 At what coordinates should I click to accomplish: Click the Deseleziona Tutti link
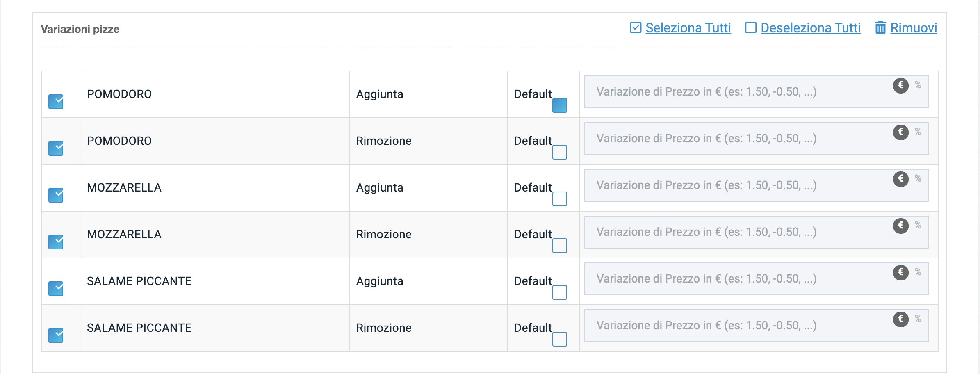point(810,28)
